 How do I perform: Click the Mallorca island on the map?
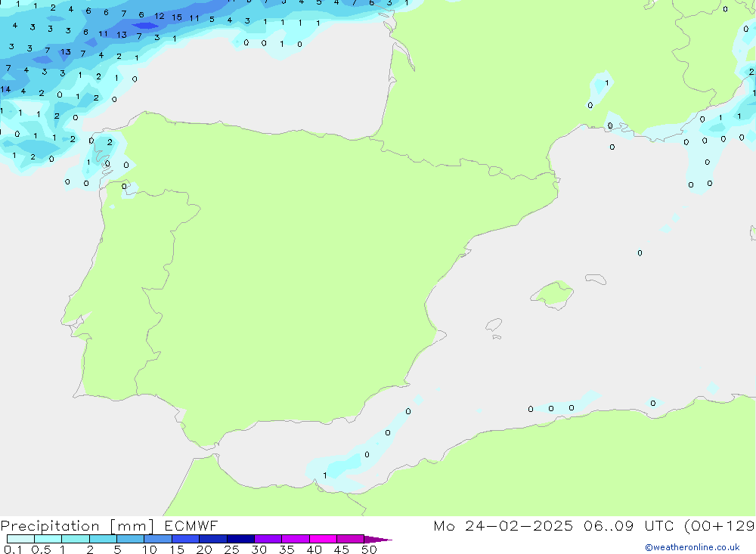click(553, 294)
